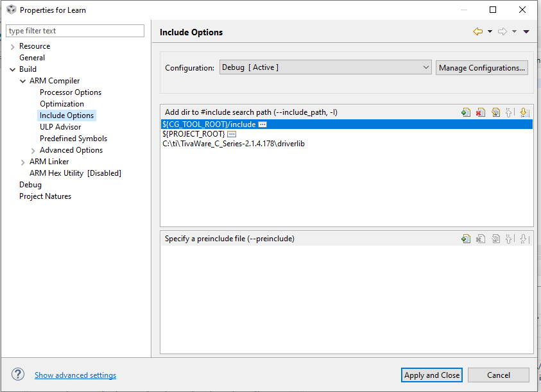
Task: Add a new include directory (green plus icon)
Action: 466,112
